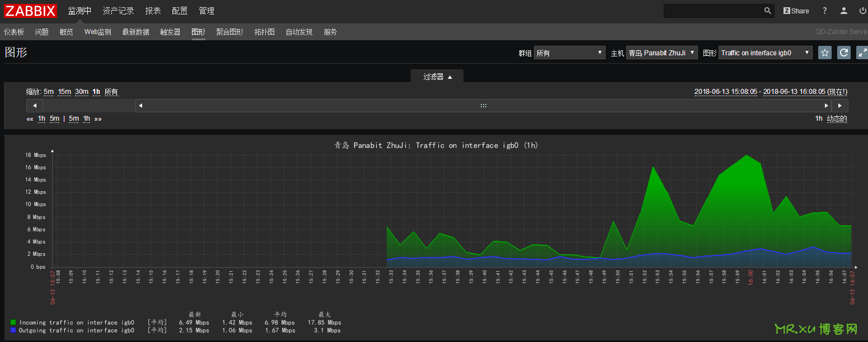The image size is (868, 342).
Task: Open the Zabbix Share link
Action: [796, 11]
